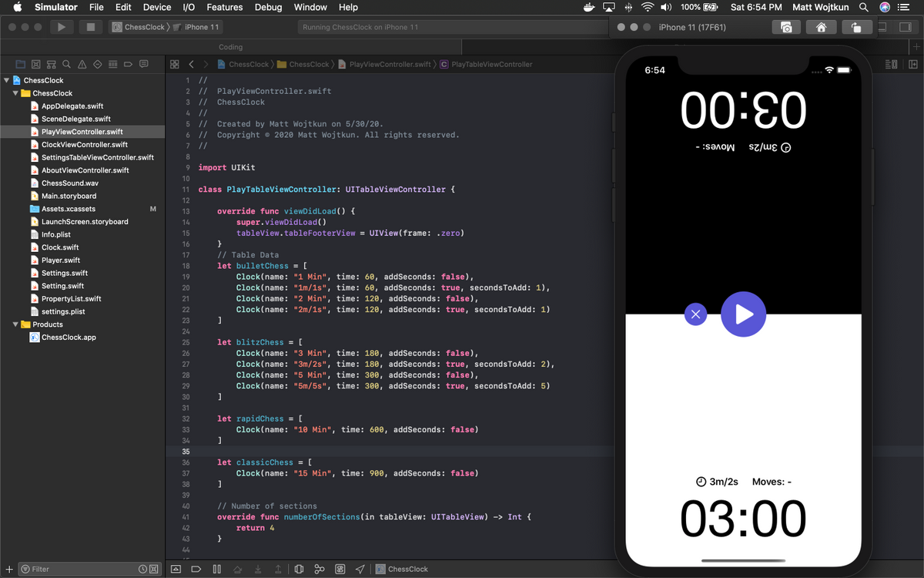Open the related items grid menu
Image resolution: width=924 pixels, height=578 pixels.
(175, 64)
